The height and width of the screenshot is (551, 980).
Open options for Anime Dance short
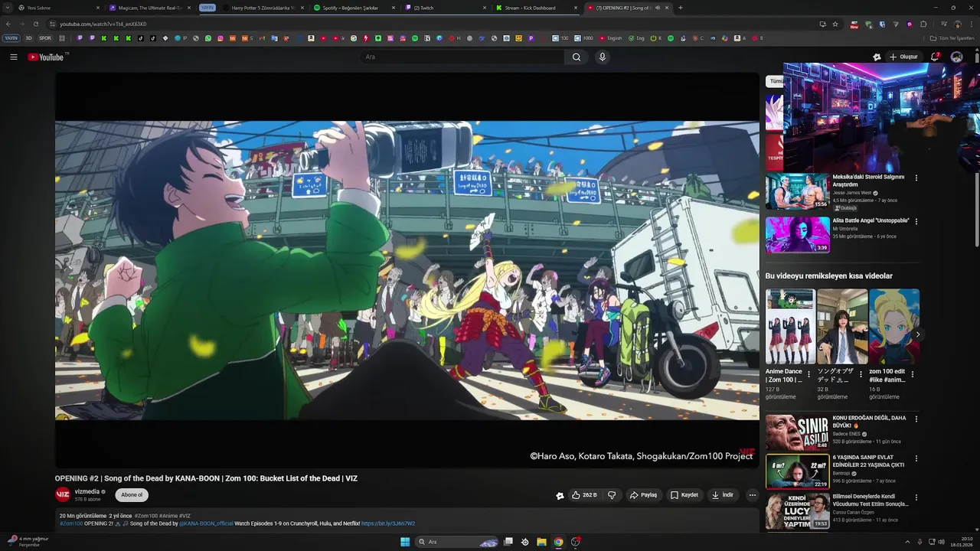808,375
